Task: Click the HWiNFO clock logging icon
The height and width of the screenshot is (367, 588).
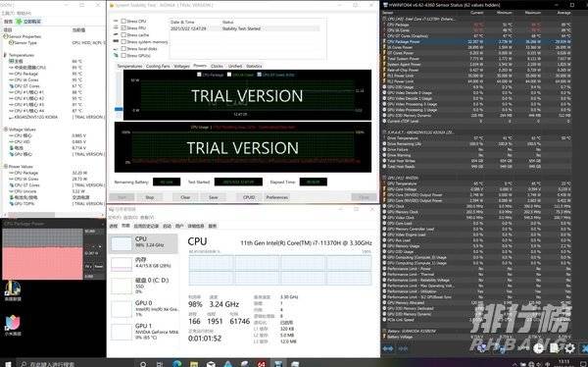Action: click(538, 348)
